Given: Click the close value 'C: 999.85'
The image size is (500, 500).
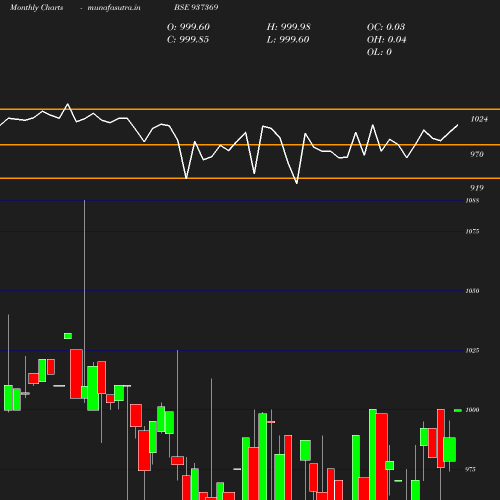Looking at the screenshot, I should 188,40.
